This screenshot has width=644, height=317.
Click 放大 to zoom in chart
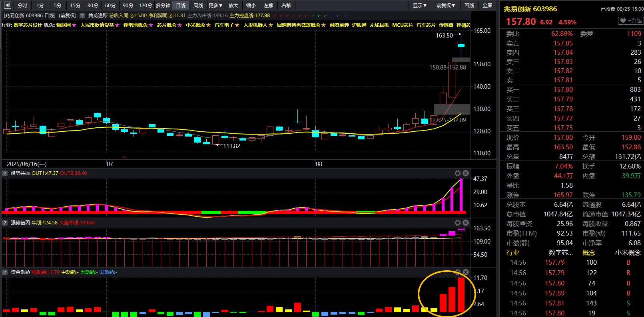pos(233,5)
